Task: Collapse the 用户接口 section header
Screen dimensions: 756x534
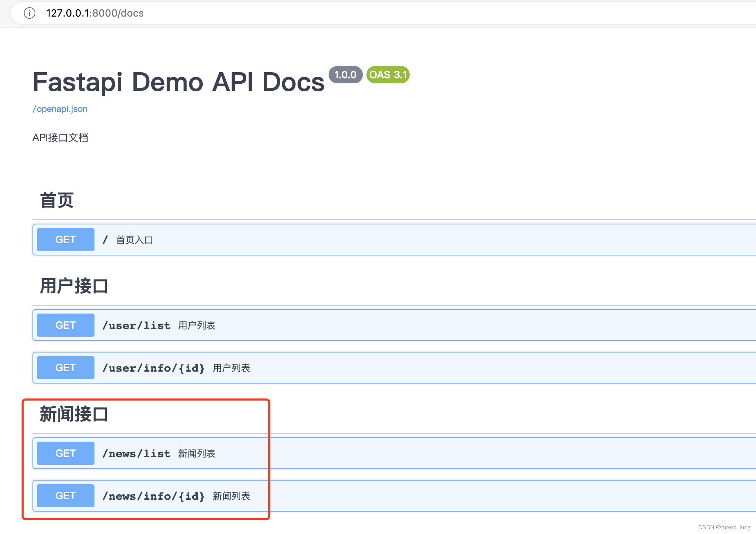Action: click(x=73, y=285)
